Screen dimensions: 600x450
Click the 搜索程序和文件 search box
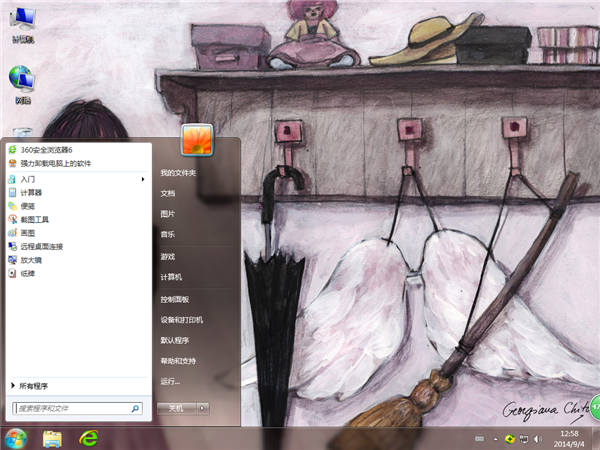70,408
